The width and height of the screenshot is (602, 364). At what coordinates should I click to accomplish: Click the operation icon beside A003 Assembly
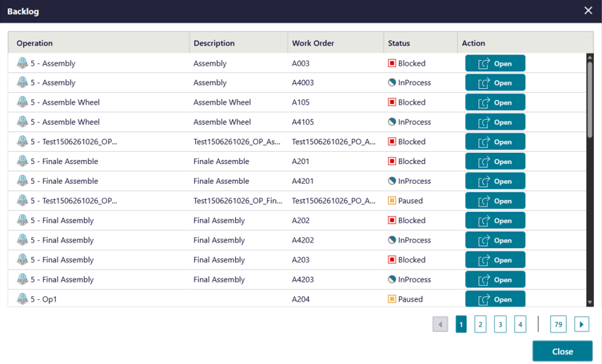(22, 63)
